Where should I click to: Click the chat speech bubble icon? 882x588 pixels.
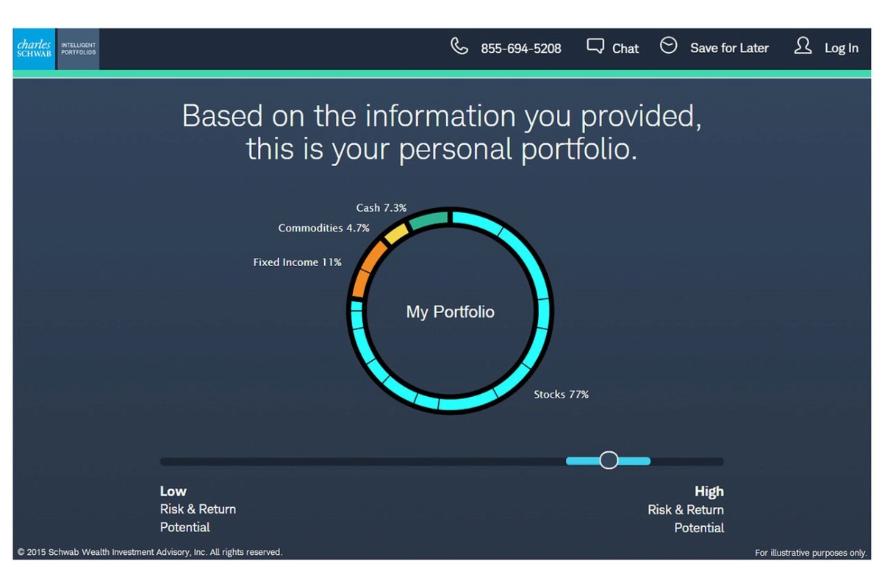595,46
